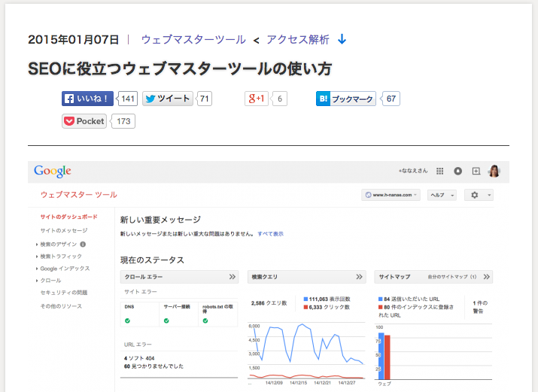The image size is (538, 392).
Task: Click the +ななえさん profile link
Action: 413,171
